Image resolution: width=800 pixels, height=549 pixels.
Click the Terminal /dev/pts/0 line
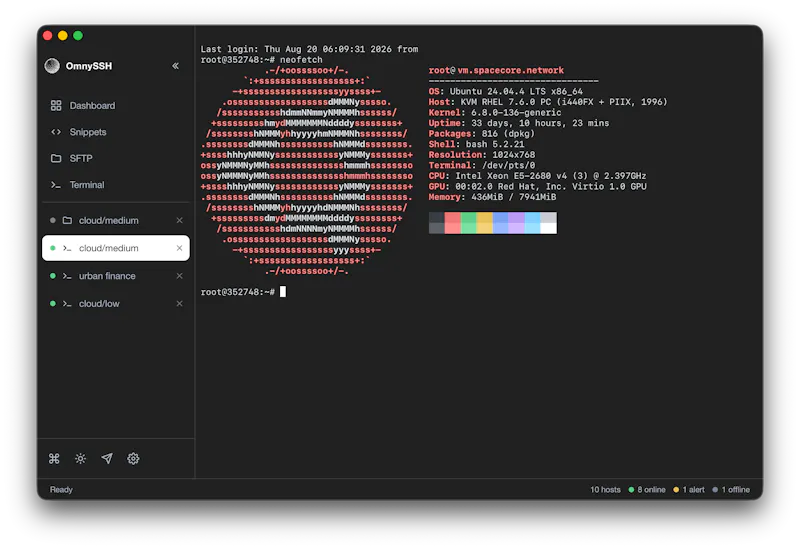tap(482, 165)
